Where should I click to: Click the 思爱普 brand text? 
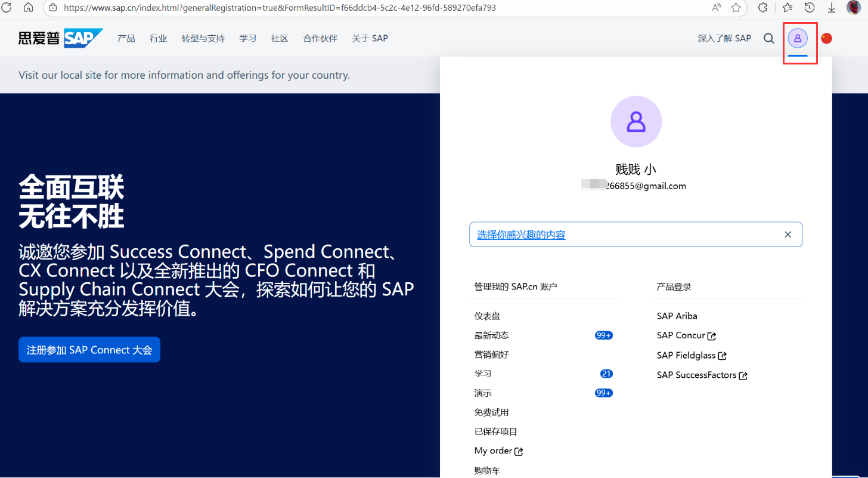click(x=39, y=38)
